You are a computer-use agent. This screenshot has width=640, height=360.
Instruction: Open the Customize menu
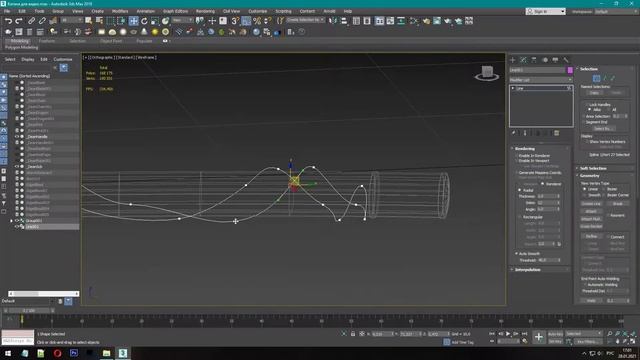[258, 11]
